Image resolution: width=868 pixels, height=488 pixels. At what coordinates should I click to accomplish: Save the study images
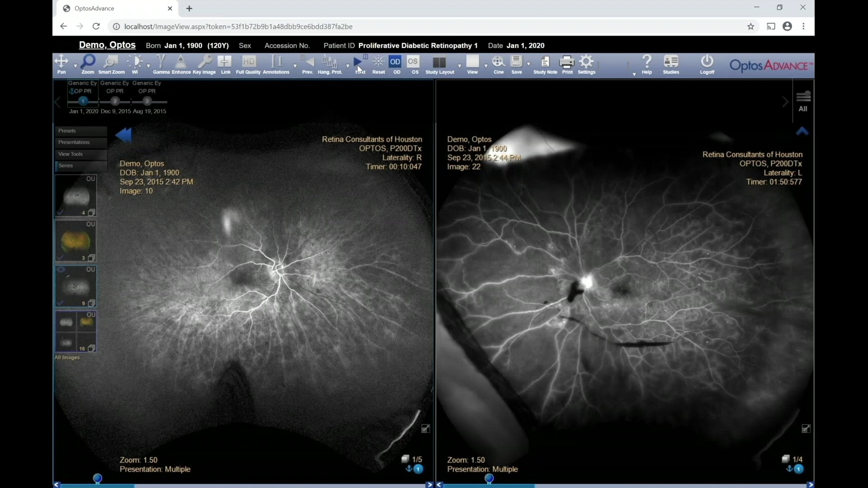516,65
